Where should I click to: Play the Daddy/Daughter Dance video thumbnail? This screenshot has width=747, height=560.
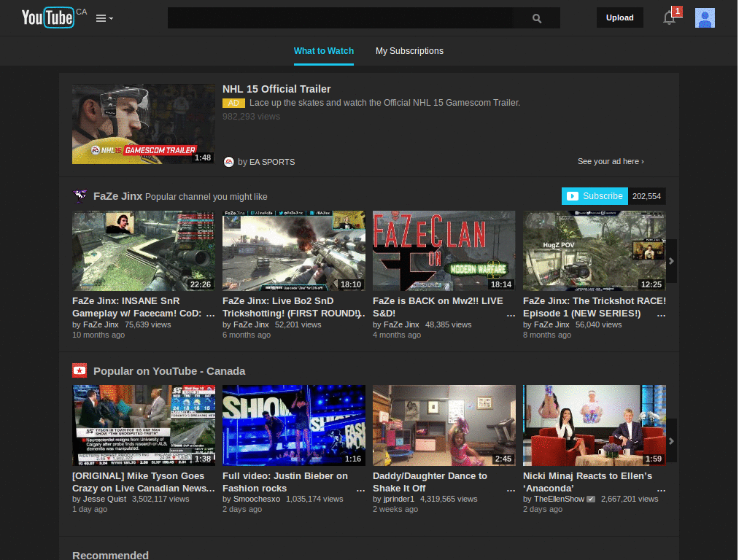point(444,425)
